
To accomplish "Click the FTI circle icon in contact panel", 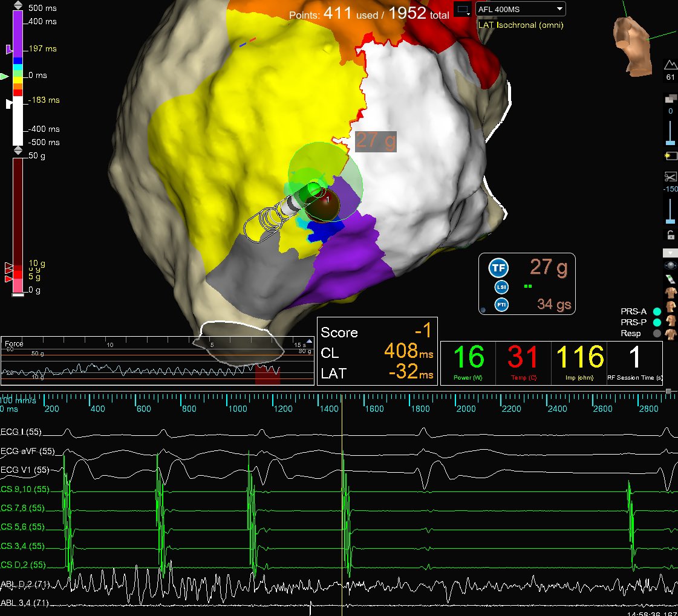I will click(501, 304).
